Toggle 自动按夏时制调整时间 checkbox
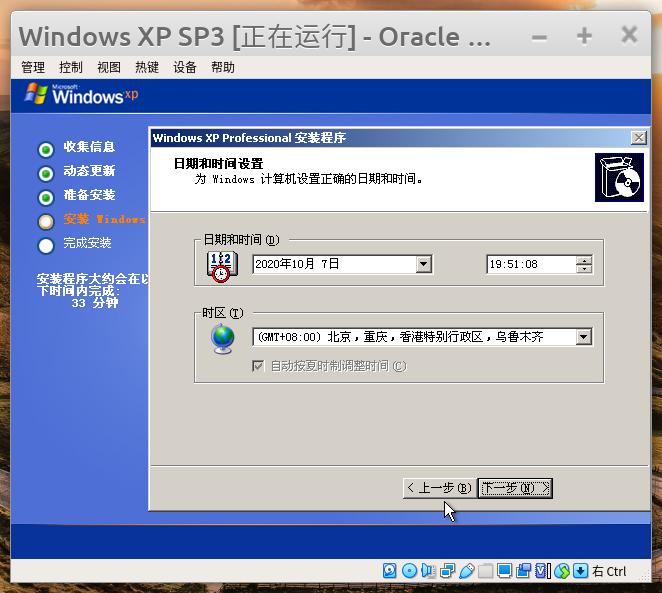 [258, 366]
